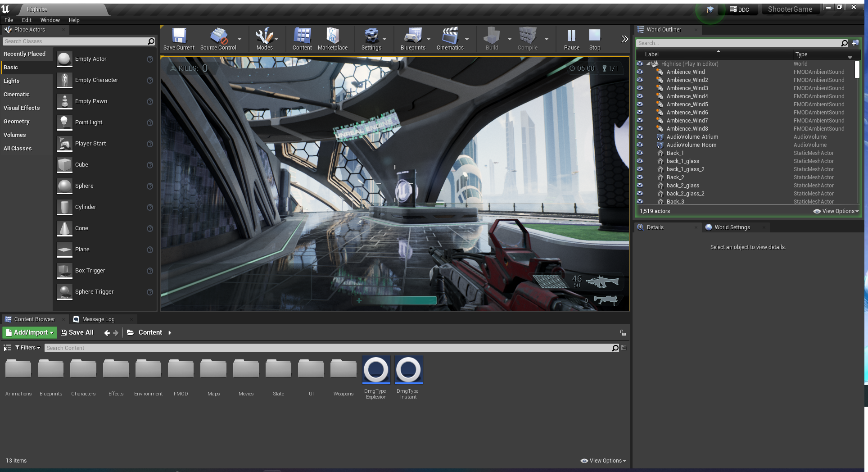Click the Save All button
Image resolution: width=868 pixels, height=472 pixels.
tap(77, 332)
